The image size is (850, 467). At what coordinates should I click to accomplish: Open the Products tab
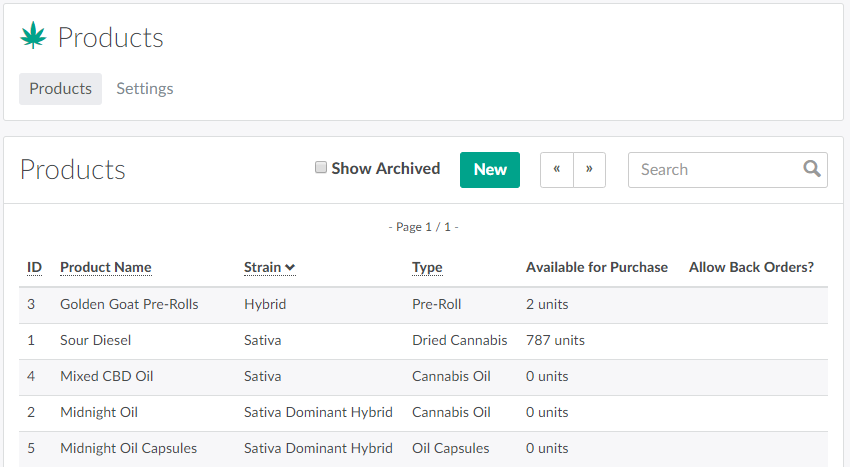pos(60,89)
